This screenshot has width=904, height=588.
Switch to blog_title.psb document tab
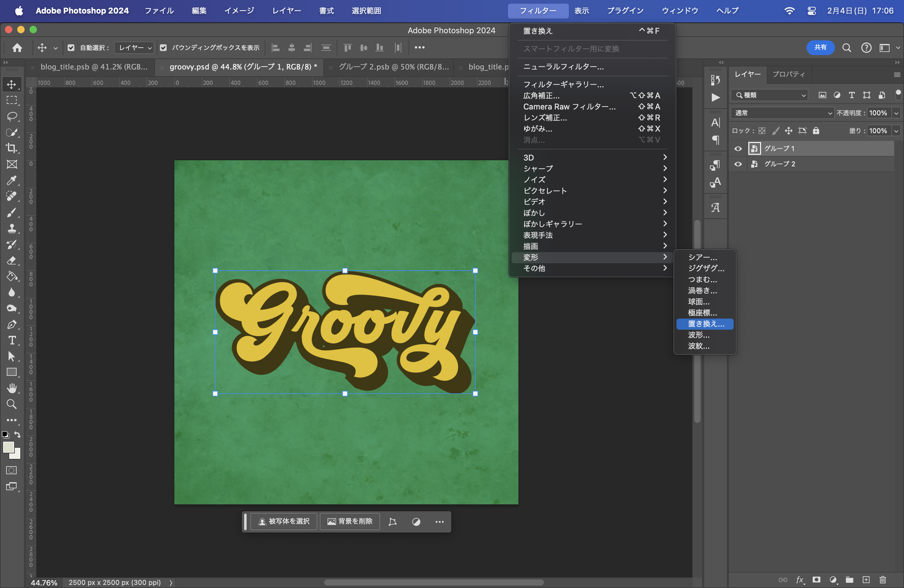pos(93,67)
